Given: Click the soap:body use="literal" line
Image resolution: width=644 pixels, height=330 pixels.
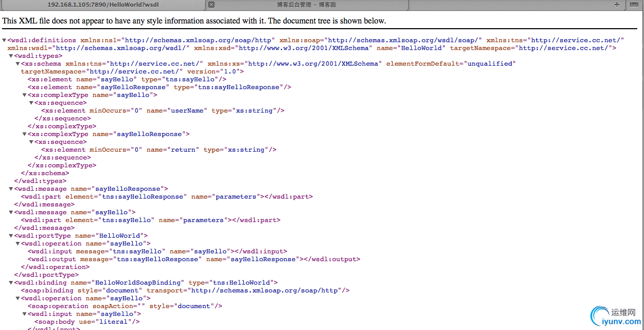Looking at the screenshot, I should pyautogui.click(x=87, y=322).
